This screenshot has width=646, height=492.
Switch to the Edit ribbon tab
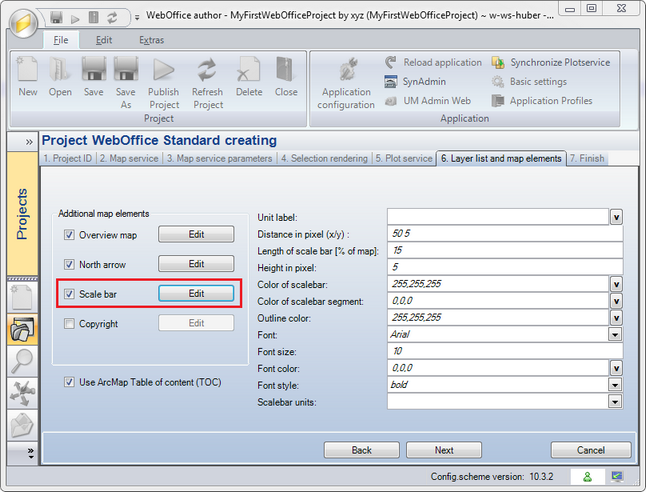click(104, 40)
